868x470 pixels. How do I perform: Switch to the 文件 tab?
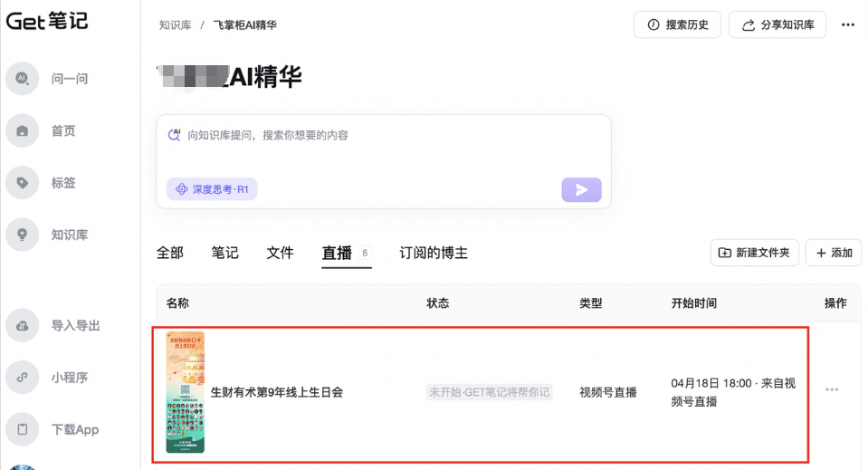pyautogui.click(x=280, y=253)
